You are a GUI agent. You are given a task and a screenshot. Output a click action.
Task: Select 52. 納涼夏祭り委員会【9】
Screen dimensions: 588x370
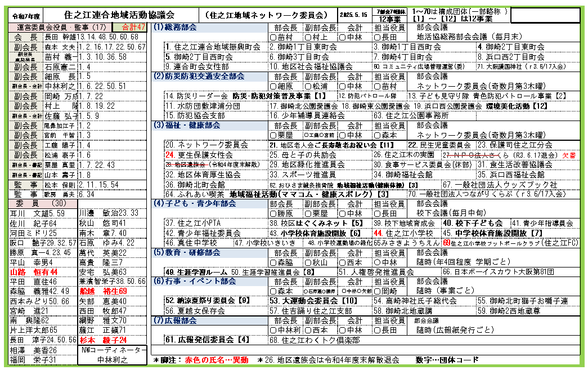click(208, 301)
